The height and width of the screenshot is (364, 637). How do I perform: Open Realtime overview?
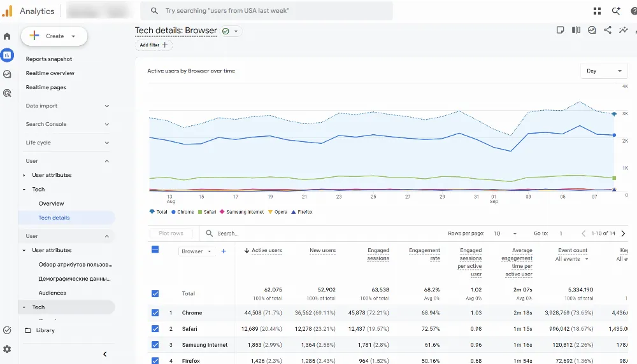click(50, 73)
